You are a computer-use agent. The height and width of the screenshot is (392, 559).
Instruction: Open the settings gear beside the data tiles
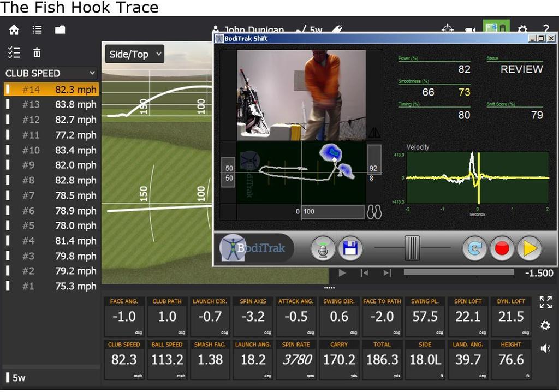point(545,325)
